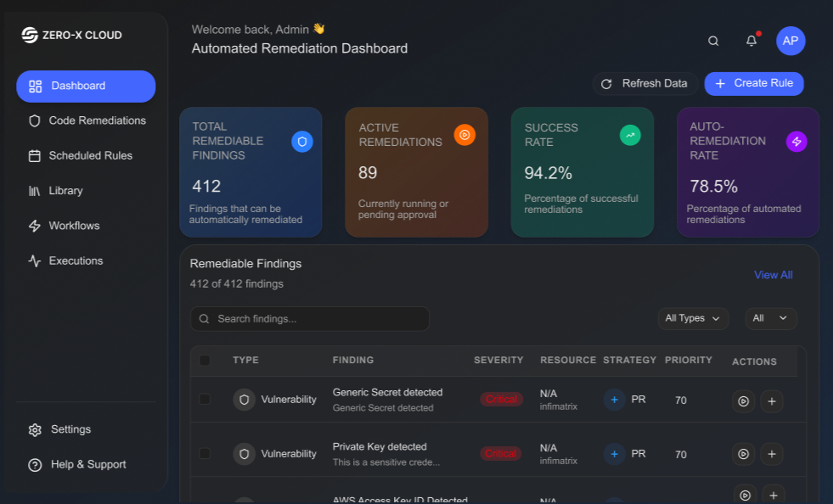Click plus action on Private Key detected row
Image resolution: width=833 pixels, height=504 pixels.
pyautogui.click(x=771, y=454)
